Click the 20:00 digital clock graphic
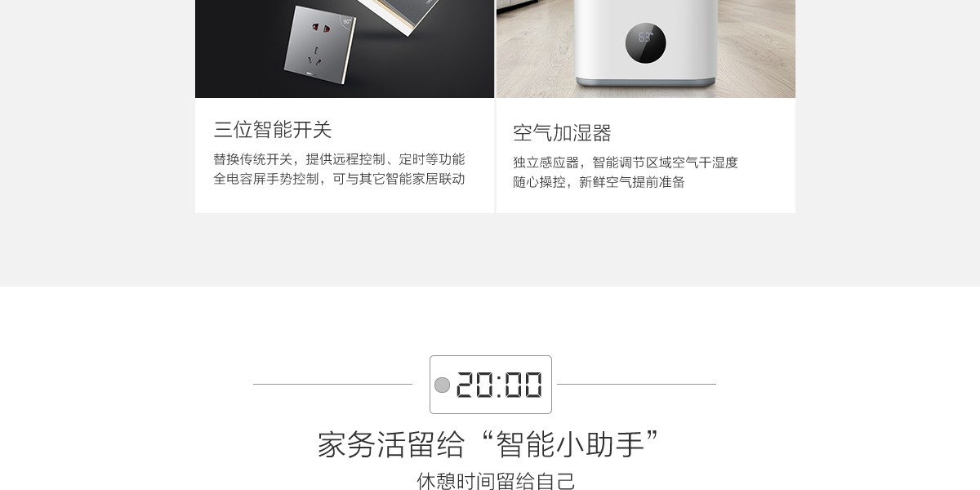The width and height of the screenshot is (980, 490). 491,385
